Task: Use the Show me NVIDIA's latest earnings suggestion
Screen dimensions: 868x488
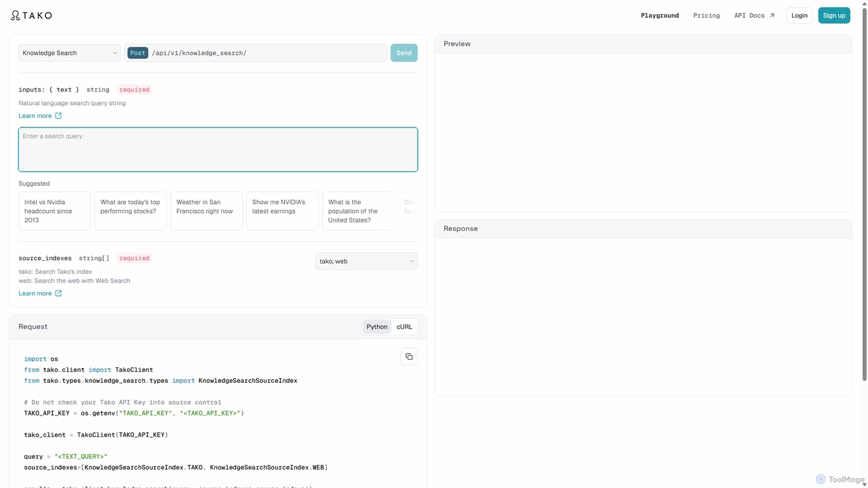Action: click(282, 211)
